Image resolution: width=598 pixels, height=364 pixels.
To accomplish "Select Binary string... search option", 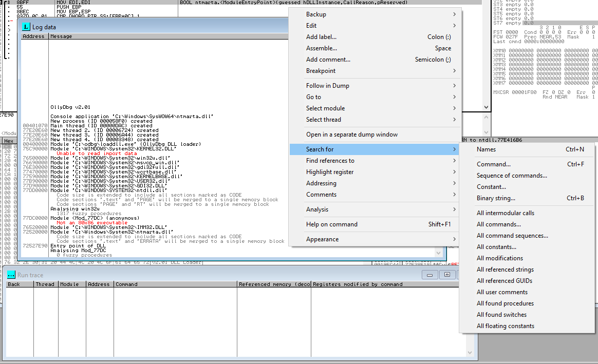I will (x=527, y=198).
